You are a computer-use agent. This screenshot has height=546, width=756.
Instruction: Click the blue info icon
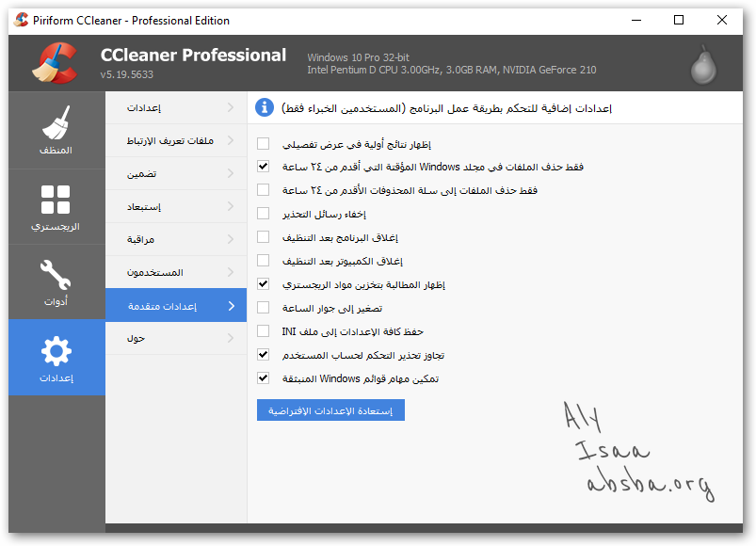pyautogui.click(x=265, y=108)
